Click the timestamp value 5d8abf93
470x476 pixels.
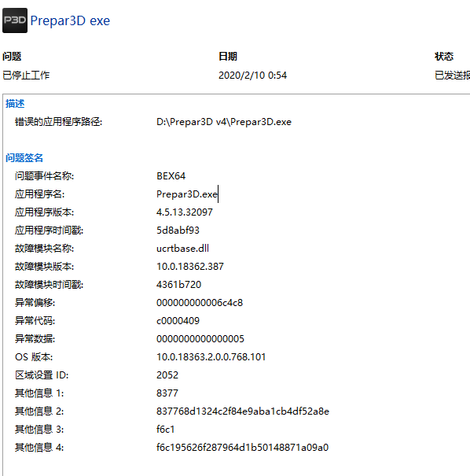[178, 231]
